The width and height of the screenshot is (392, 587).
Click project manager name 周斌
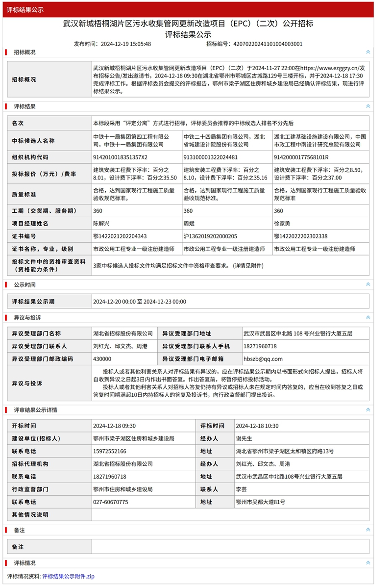pyautogui.click(x=189, y=224)
